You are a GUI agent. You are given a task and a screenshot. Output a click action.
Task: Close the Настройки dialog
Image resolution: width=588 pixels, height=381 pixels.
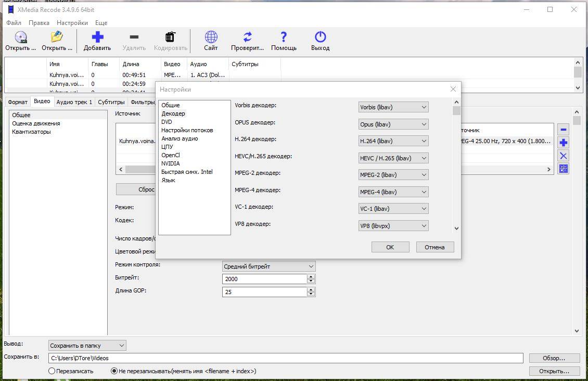click(x=453, y=89)
